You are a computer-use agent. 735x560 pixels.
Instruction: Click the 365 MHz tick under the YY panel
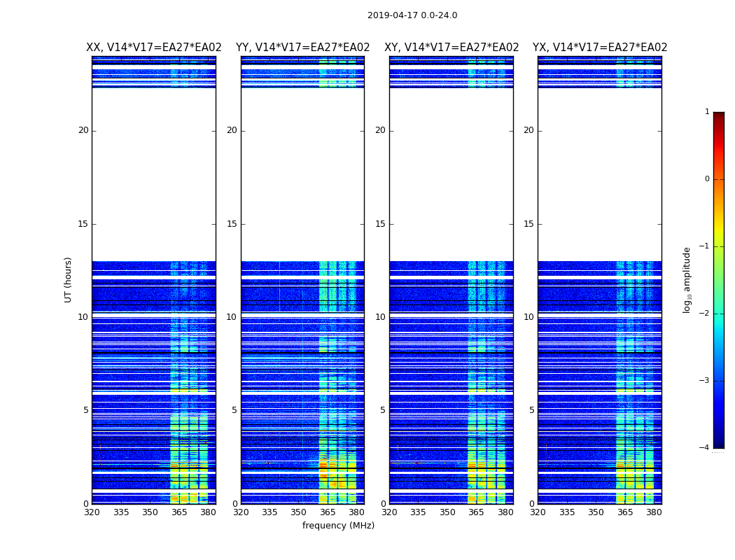pyautogui.click(x=328, y=512)
